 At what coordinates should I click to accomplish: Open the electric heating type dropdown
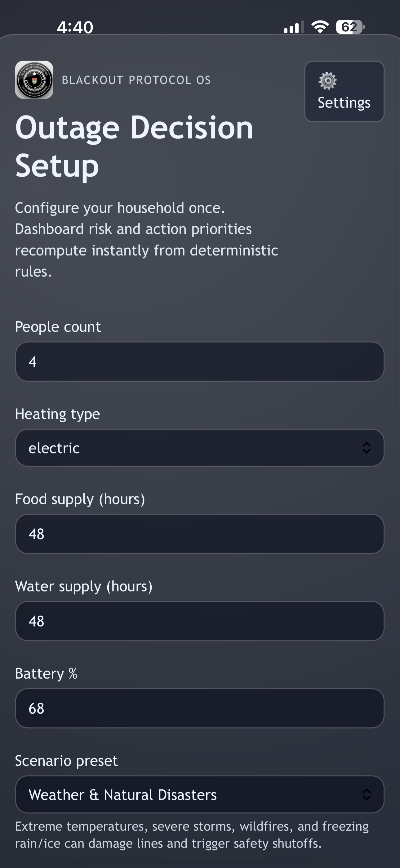click(189, 448)
